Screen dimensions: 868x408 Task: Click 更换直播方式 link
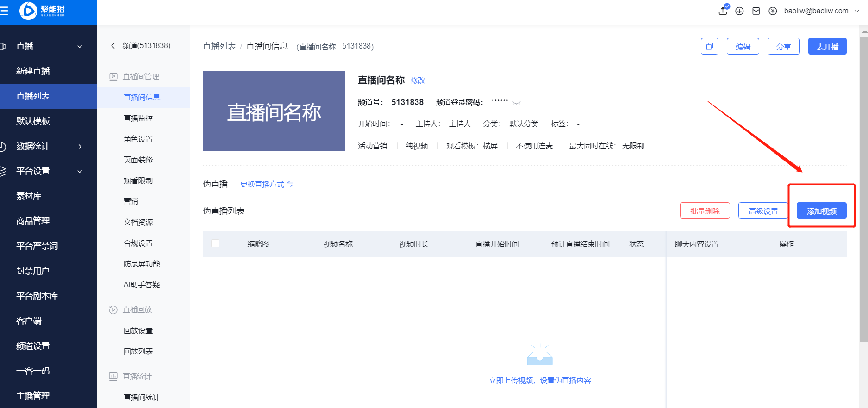(267, 184)
